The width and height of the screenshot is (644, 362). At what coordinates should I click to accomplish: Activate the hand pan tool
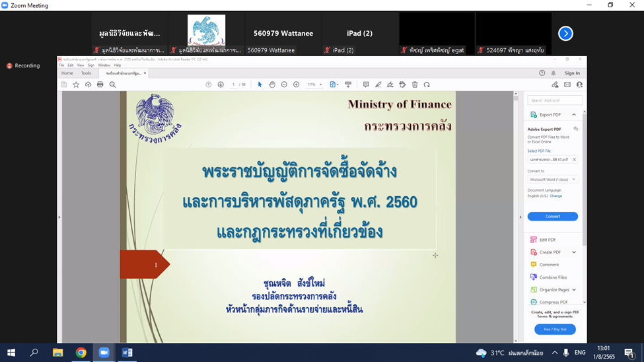(x=272, y=85)
